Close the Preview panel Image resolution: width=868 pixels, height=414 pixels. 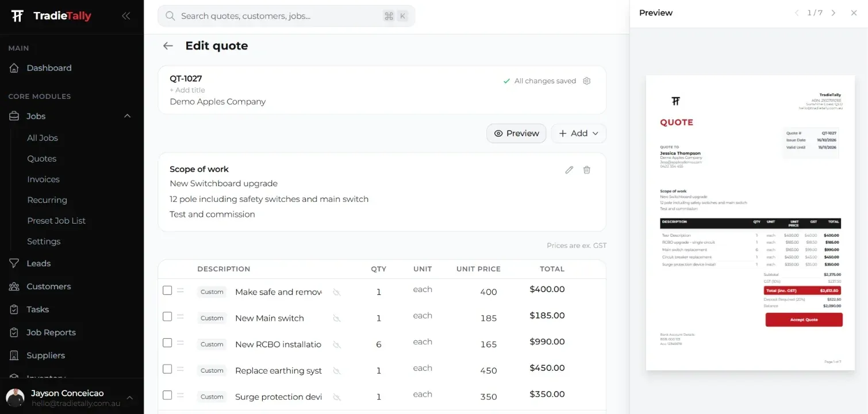(854, 13)
